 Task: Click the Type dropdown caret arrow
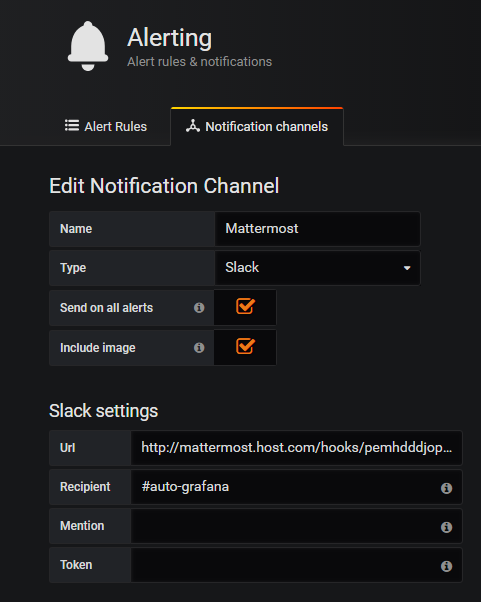407,268
